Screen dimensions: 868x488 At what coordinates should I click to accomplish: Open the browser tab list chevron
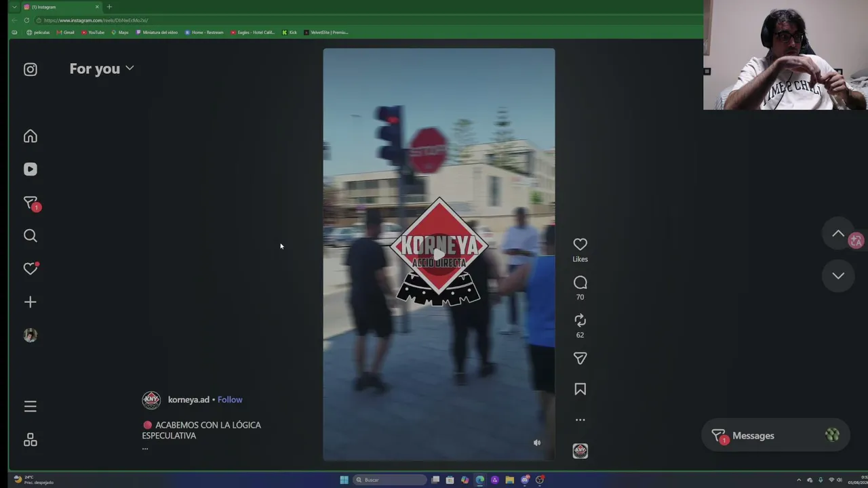tap(14, 7)
